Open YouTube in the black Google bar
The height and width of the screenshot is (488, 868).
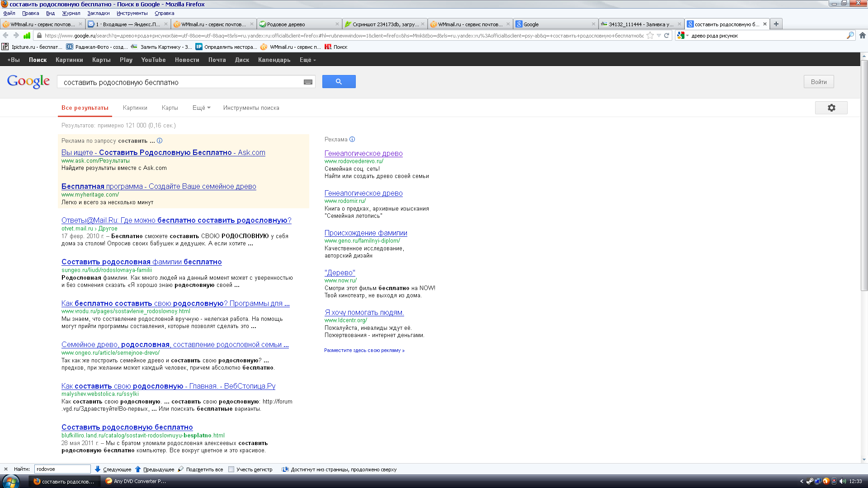[153, 60]
